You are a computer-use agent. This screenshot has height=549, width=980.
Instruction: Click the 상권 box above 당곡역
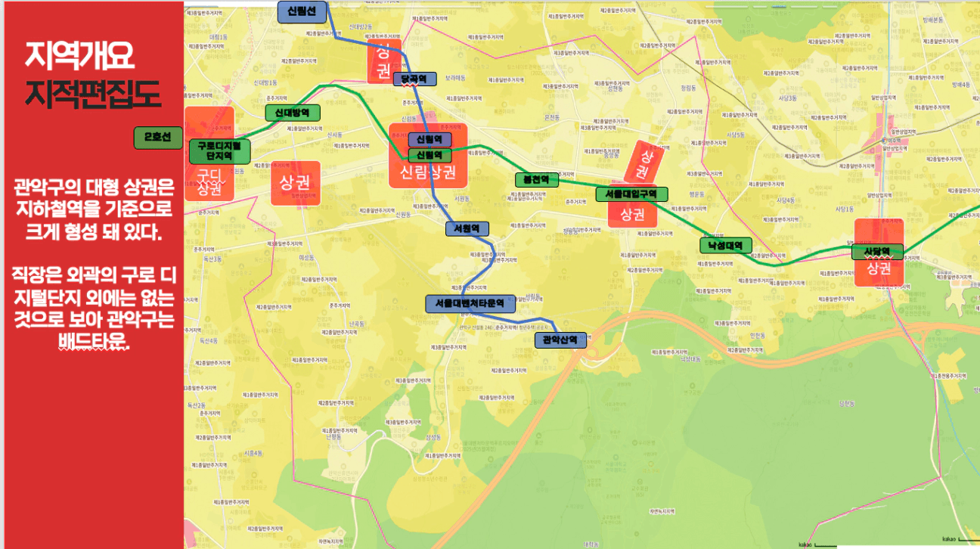click(x=384, y=63)
